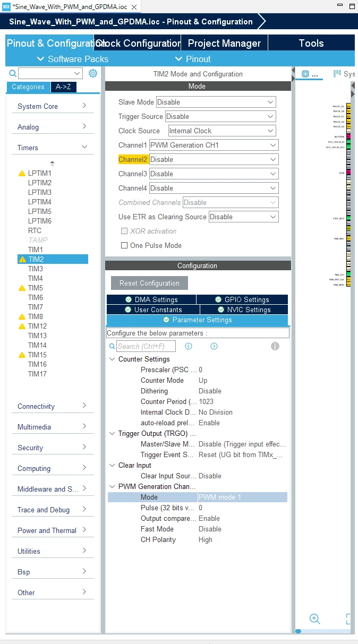Switch to A->Z sorting tab

[x=64, y=87]
